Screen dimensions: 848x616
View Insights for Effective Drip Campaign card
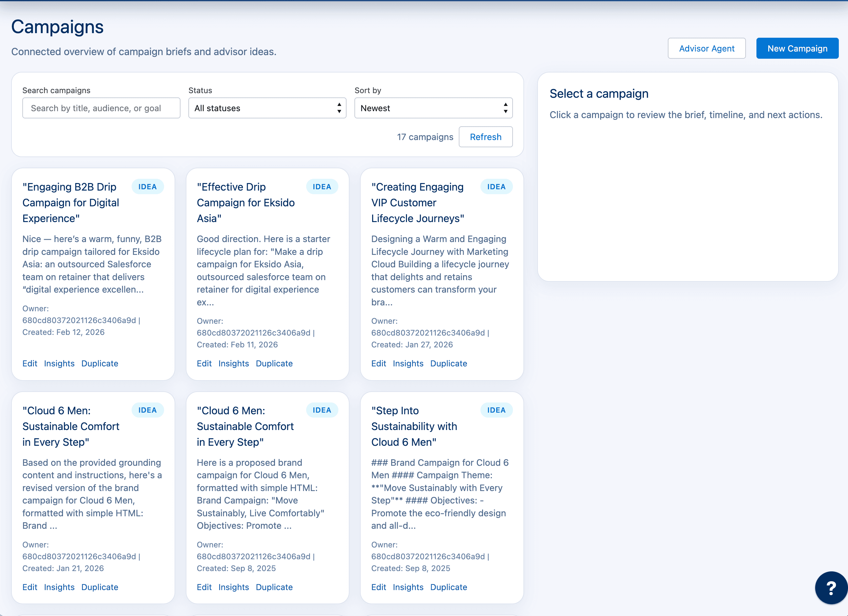(234, 363)
